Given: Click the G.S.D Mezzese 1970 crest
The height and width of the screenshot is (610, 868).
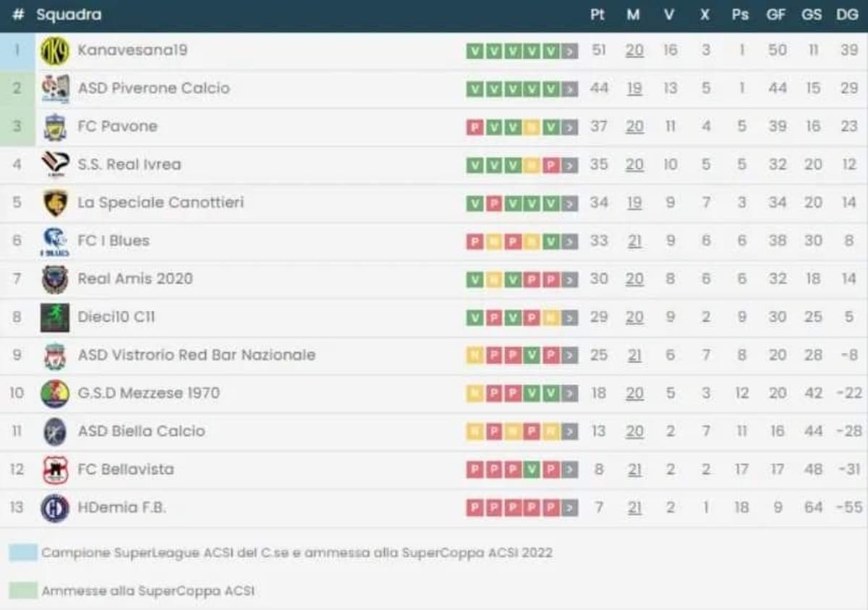Looking at the screenshot, I should pos(55,393).
